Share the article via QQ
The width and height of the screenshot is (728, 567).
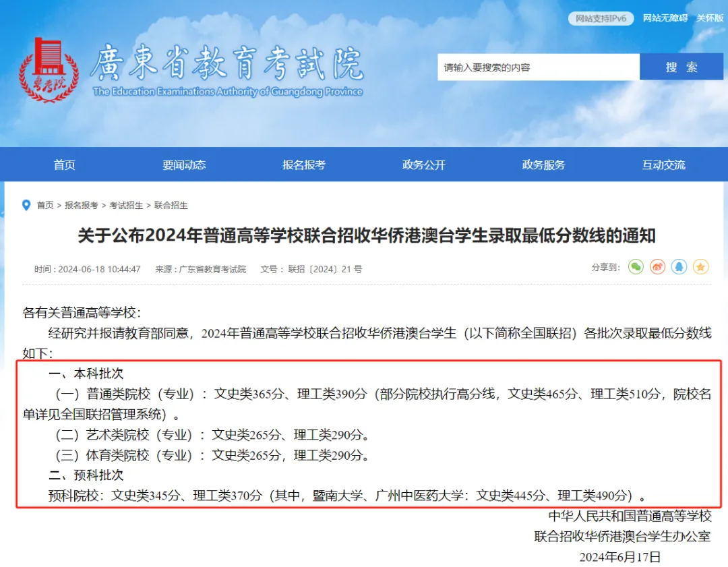(x=679, y=267)
